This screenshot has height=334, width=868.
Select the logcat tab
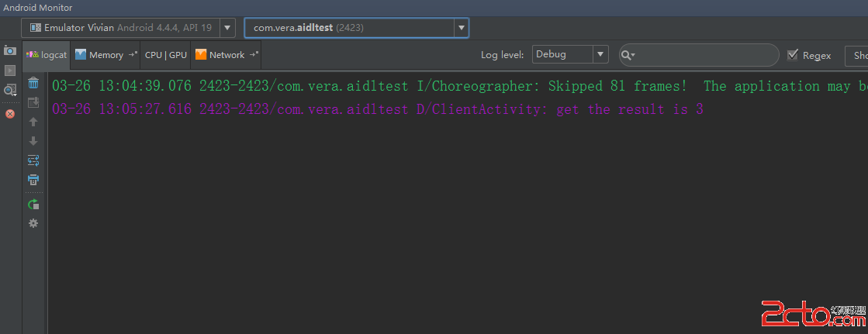pos(47,55)
